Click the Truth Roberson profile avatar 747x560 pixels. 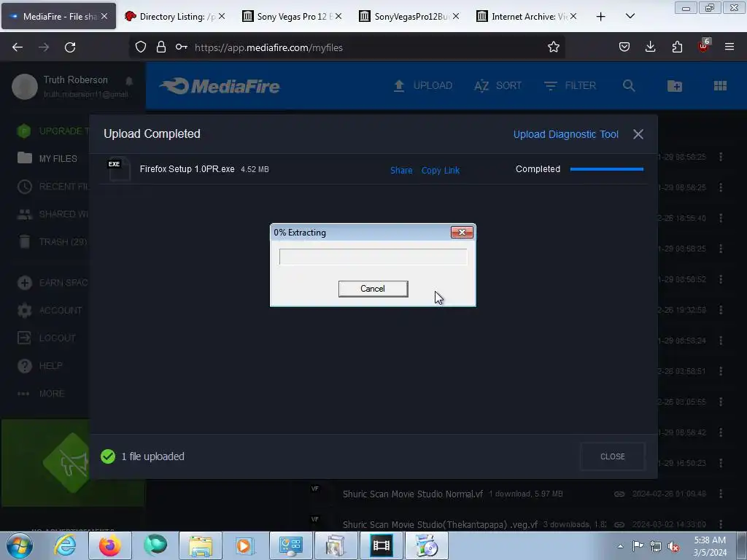[x=24, y=87]
